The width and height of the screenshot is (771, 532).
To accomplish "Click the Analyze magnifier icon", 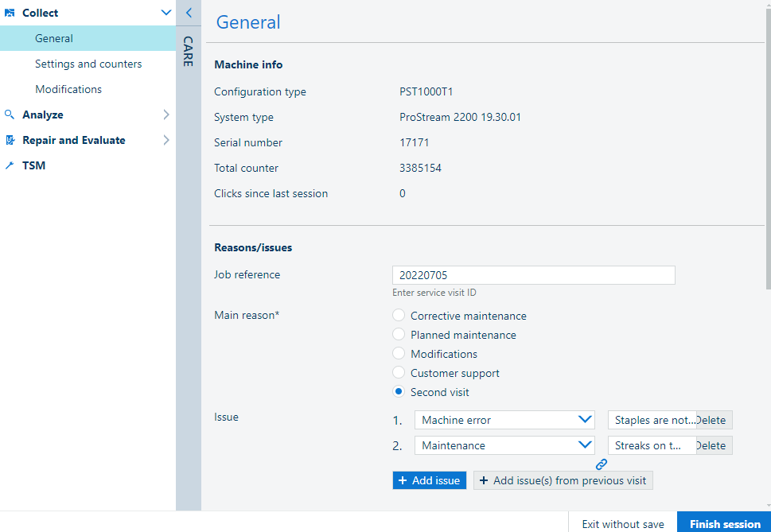I will pos(10,115).
